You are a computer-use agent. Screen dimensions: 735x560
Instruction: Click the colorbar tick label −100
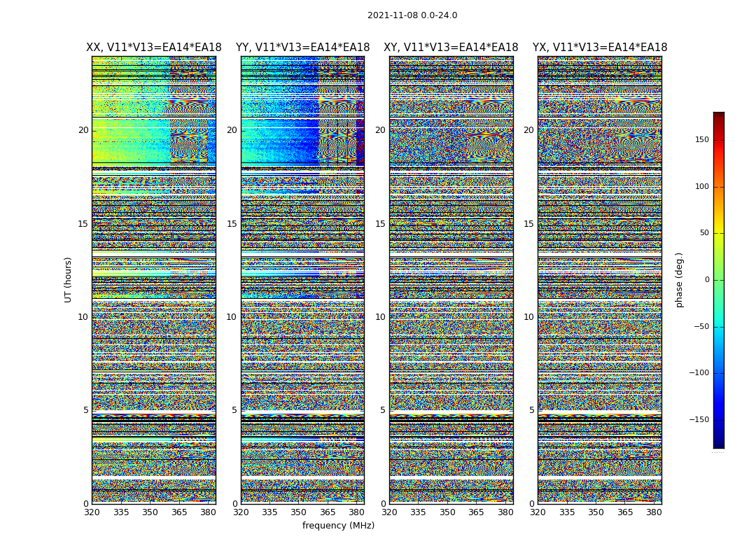pyautogui.click(x=699, y=372)
